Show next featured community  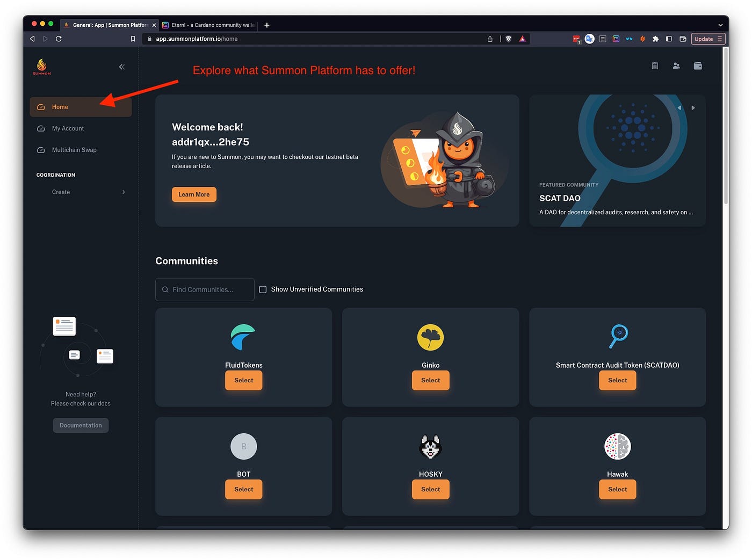click(x=693, y=108)
